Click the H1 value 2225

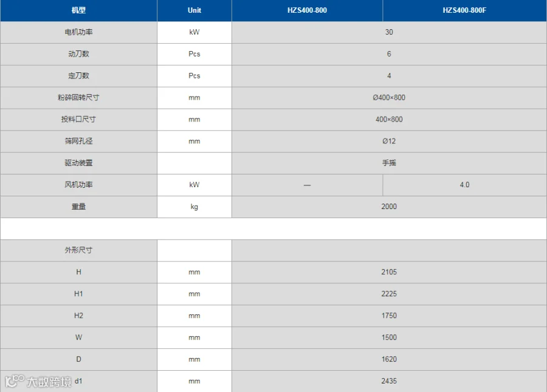pos(389,294)
